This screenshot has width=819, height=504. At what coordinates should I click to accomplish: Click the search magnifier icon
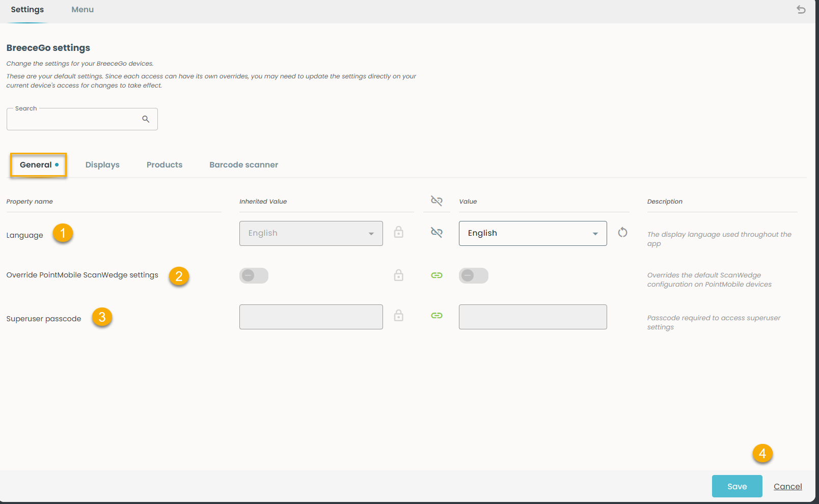[146, 119]
